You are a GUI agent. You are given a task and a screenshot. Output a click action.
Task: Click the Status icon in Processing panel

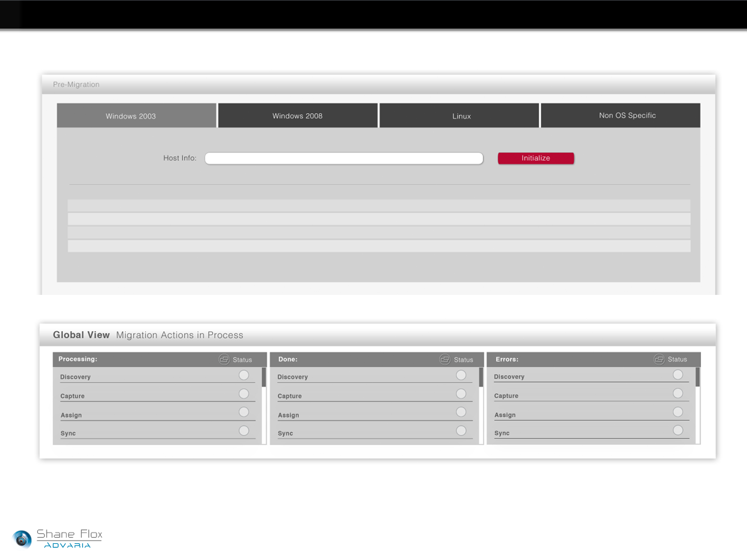[x=224, y=360]
